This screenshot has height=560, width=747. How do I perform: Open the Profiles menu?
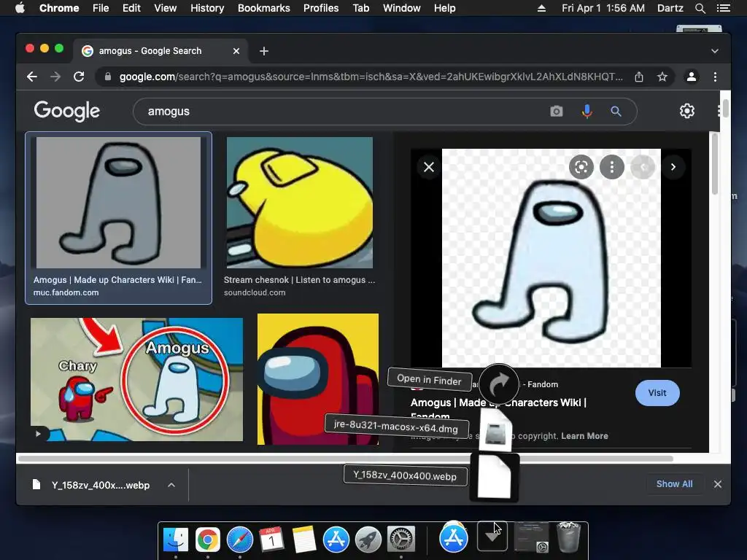click(x=321, y=8)
